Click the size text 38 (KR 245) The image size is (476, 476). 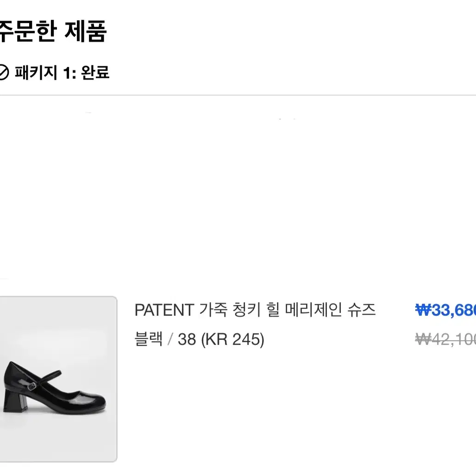[x=221, y=339]
